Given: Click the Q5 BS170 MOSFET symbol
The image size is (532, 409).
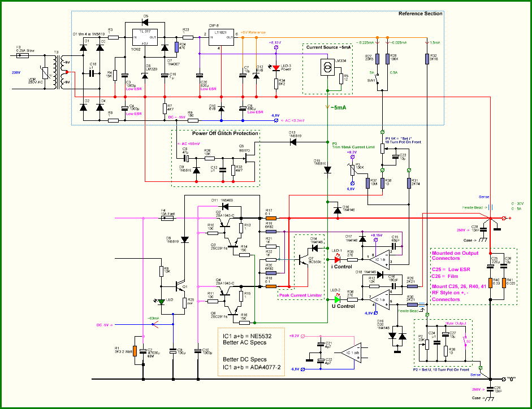Looking at the screenshot, I should point(250,158).
